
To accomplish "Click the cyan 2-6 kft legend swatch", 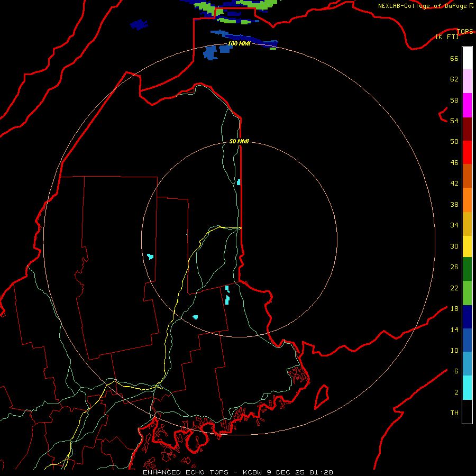I will (467, 388).
